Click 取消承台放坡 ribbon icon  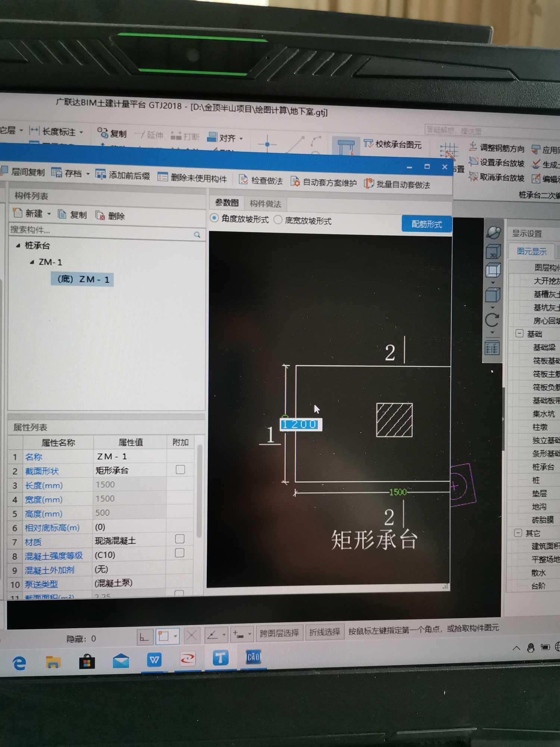[x=473, y=176]
